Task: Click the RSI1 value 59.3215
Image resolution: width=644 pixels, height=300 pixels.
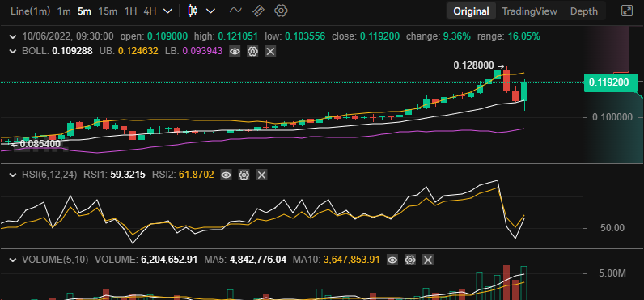Action: click(x=128, y=175)
